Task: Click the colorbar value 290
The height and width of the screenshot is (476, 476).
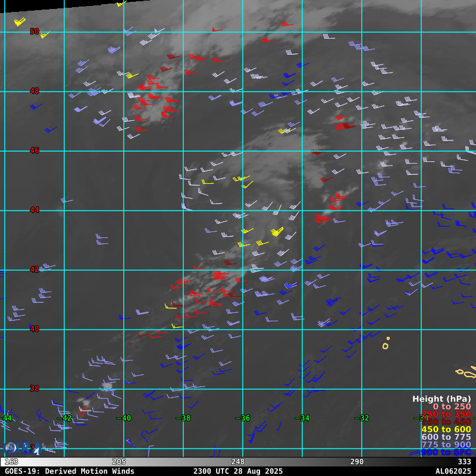Action: [x=356, y=462]
